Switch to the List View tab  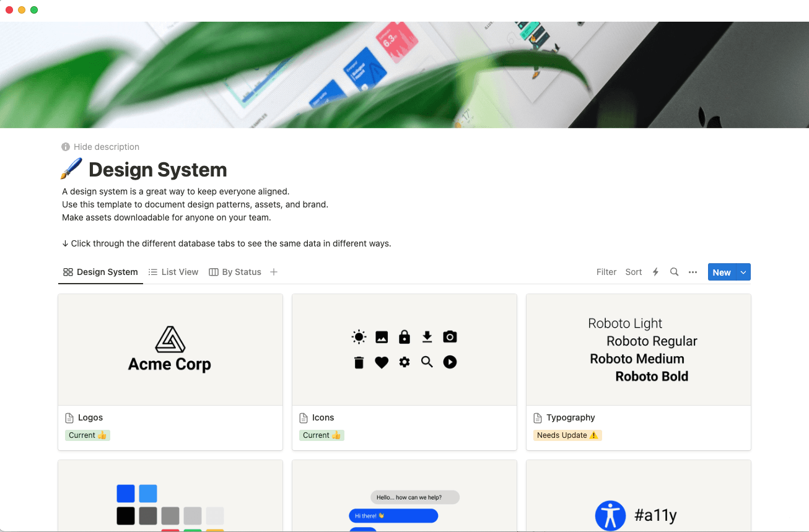180,272
